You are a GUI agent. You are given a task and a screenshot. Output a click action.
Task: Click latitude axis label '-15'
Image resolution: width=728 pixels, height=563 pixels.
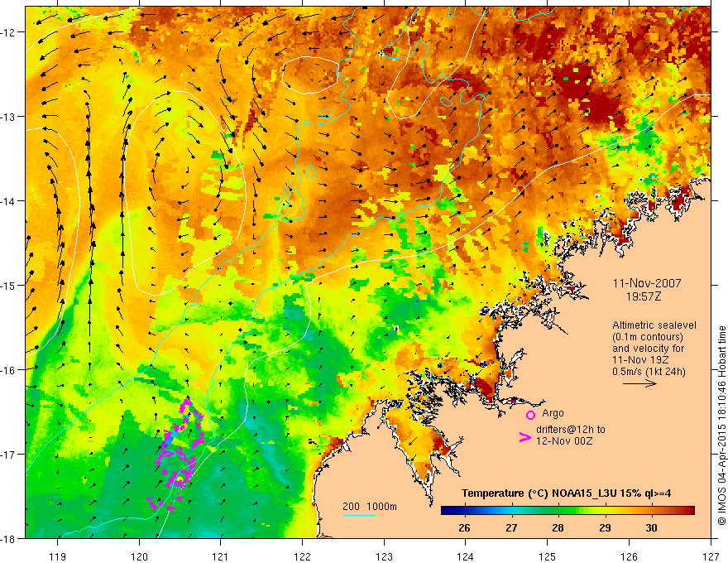[8, 286]
